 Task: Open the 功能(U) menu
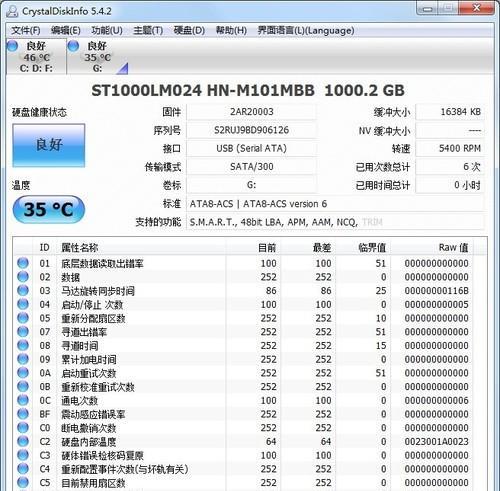click(107, 31)
